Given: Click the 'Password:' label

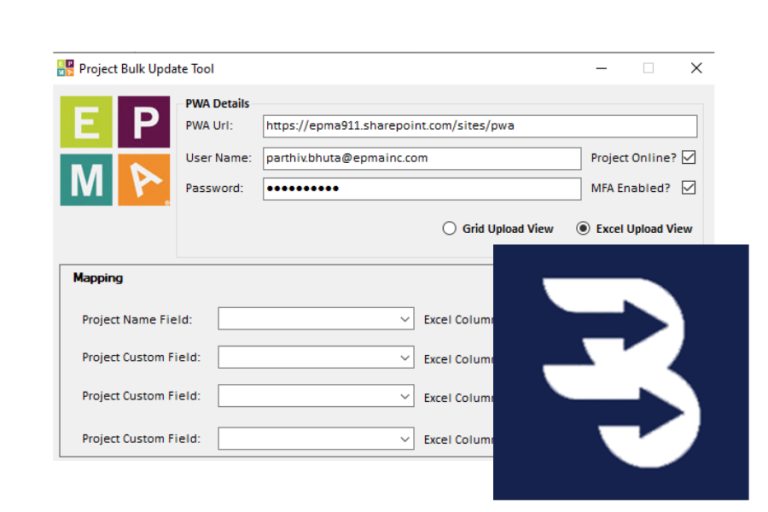Looking at the screenshot, I should pos(215,188).
